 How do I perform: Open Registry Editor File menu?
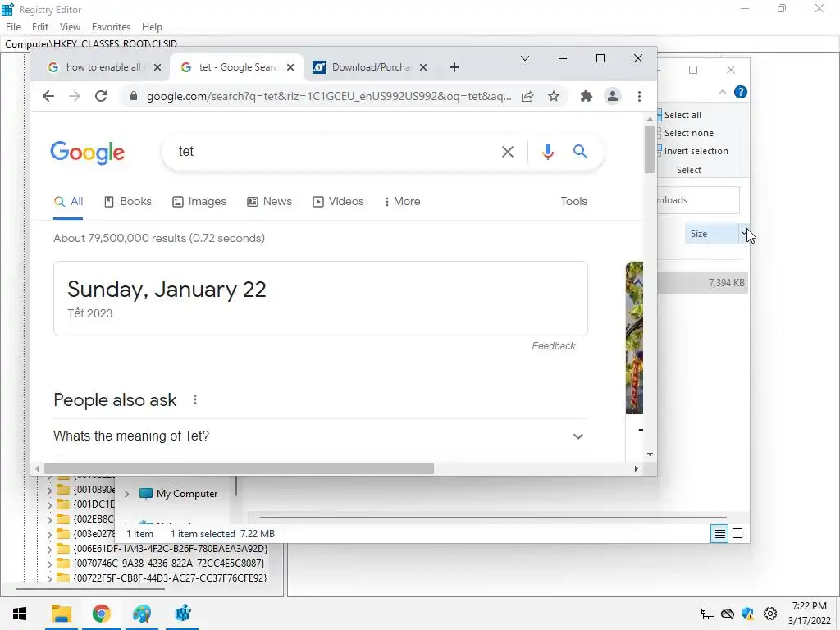tap(13, 27)
